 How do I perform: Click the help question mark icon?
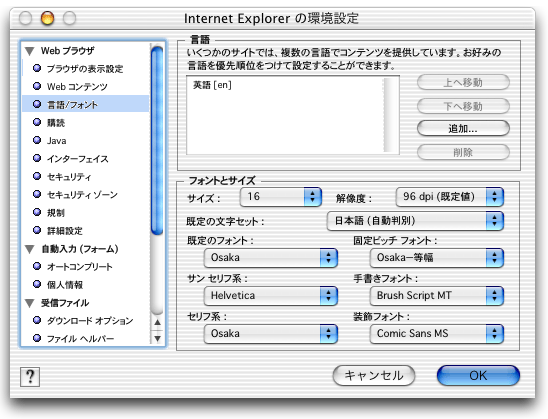[30, 377]
